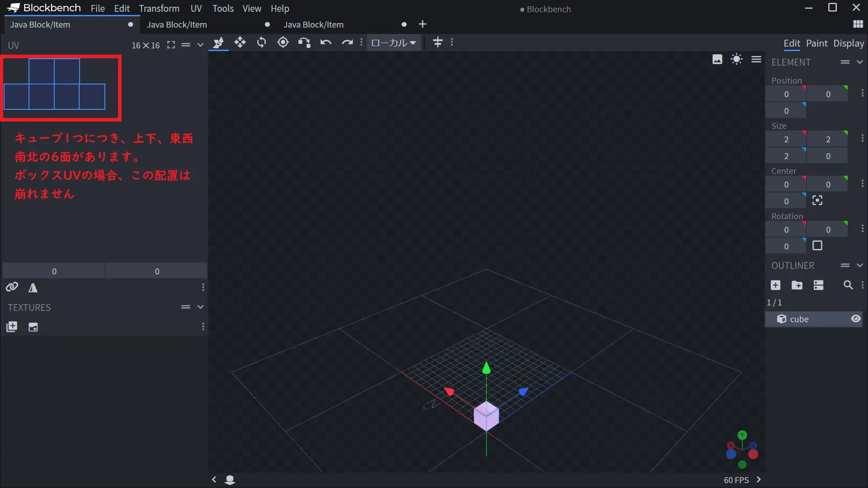Open the Outliner search
This screenshot has width=868, height=488.
tap(848, 285)
